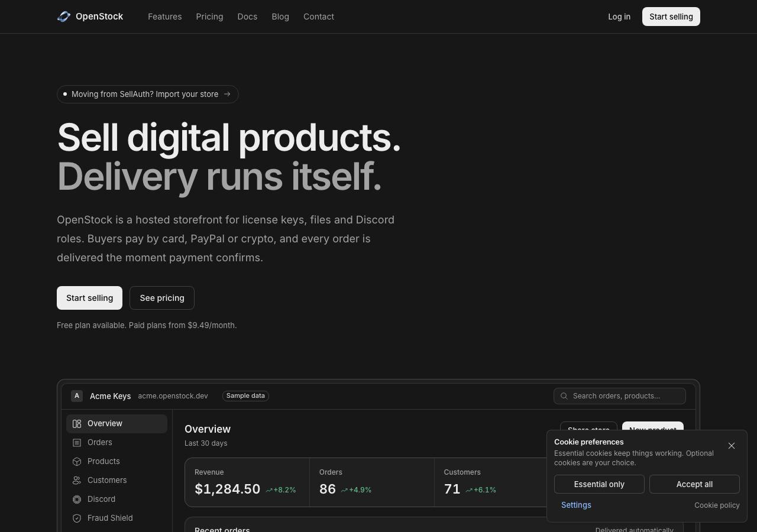Click the See pricing button

point(162,298)
